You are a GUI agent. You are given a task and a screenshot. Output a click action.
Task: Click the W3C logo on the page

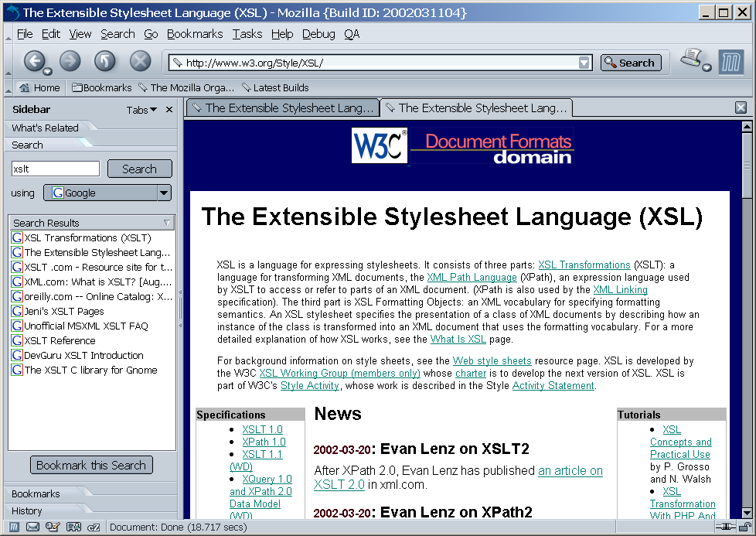click(380, 145)
